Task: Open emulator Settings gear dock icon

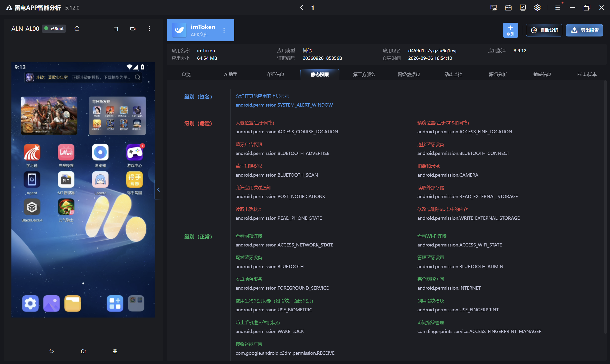Action: pos(31,303)
